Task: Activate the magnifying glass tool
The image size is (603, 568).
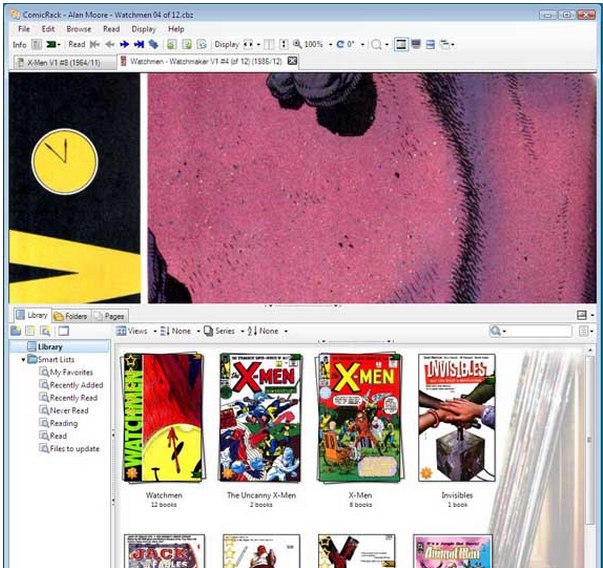Action: click(376, 45)
